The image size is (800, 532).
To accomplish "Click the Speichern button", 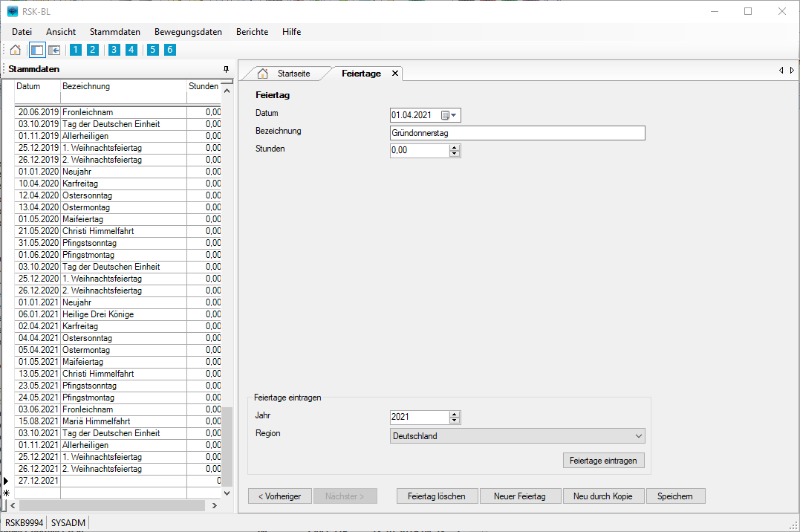I will (x=675, y=496).
